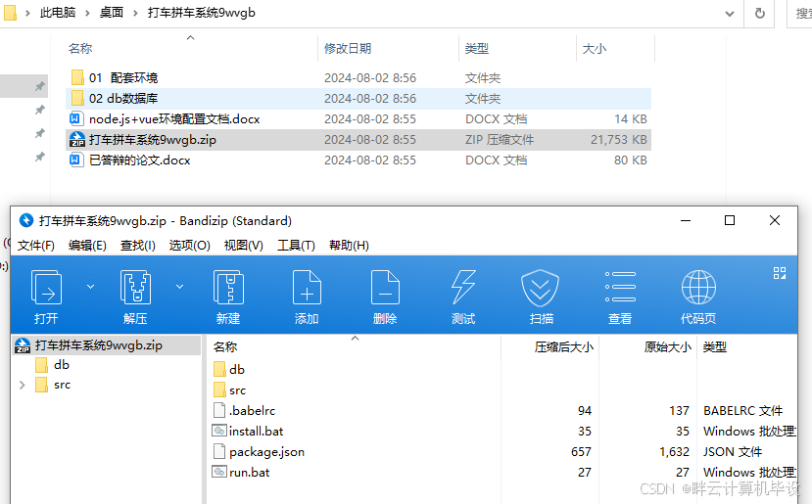
Task: Open the 帮助(H) menu
Action: click(349, 246)
